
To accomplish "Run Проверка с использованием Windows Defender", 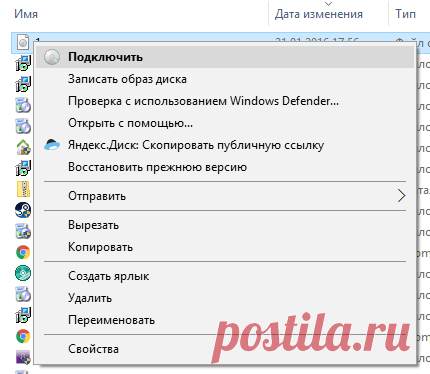I will coord(225,101).
